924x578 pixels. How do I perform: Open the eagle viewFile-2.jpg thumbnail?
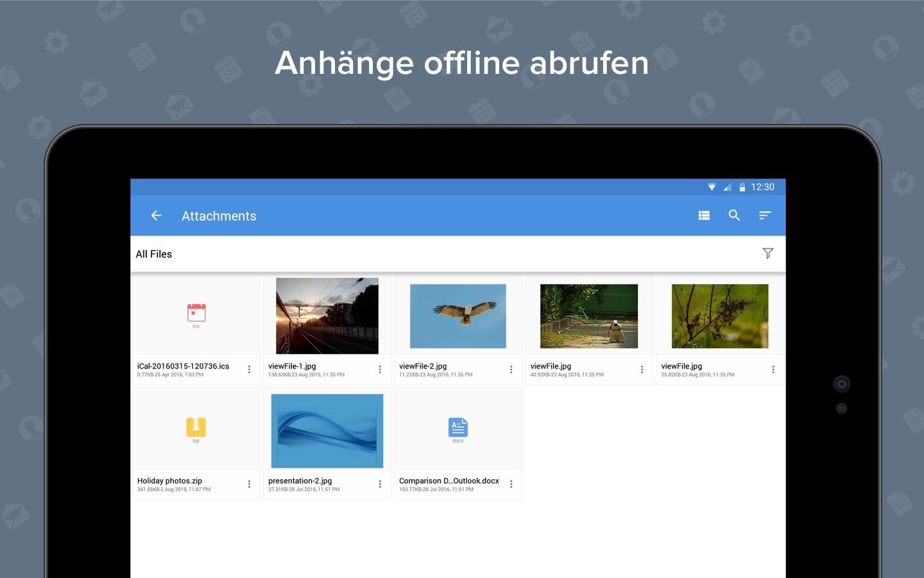coord(458,316)
